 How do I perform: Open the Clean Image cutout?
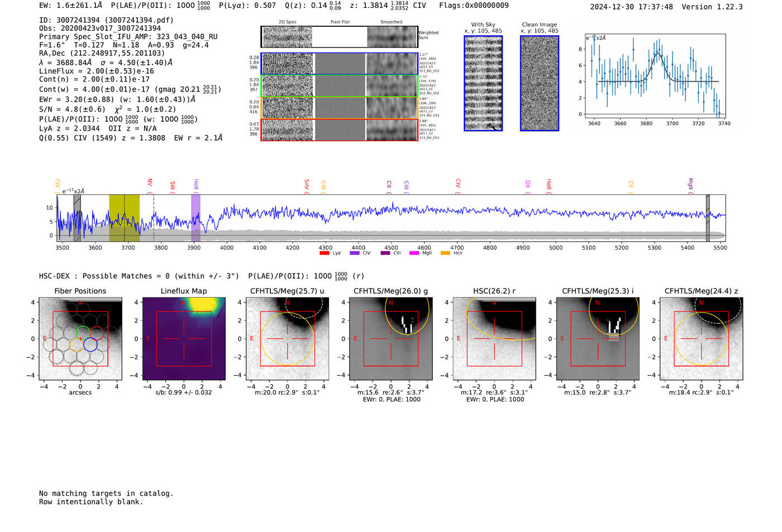point(540,83)
